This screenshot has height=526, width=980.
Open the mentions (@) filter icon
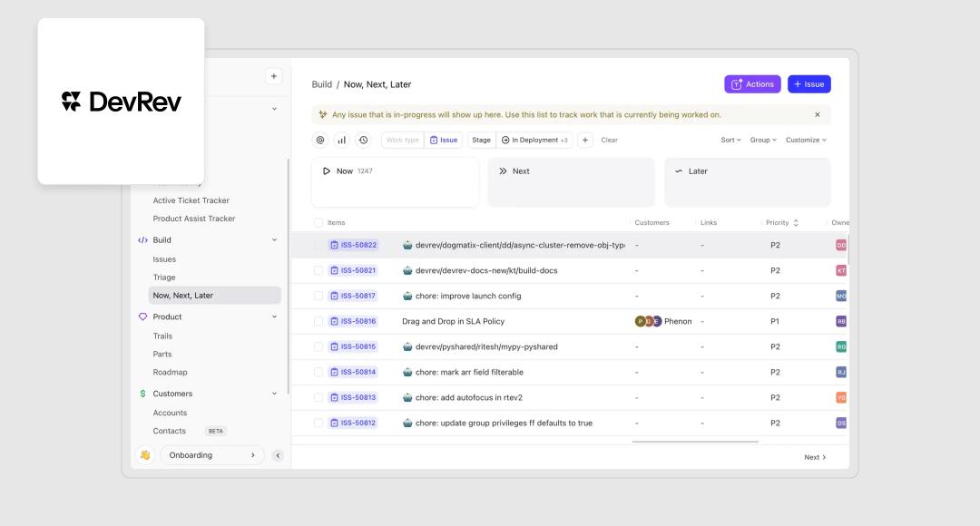pyautogui.click(x=320, y=140)
